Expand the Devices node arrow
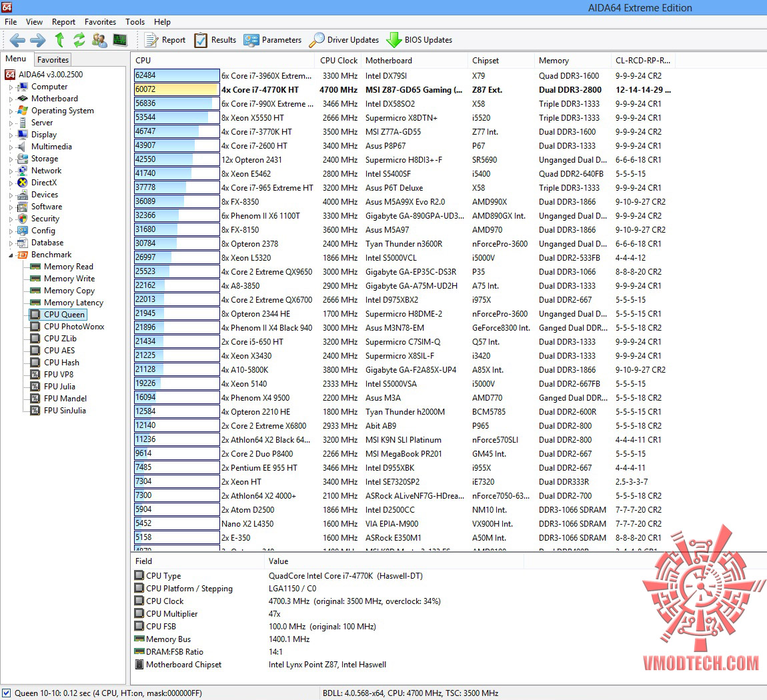 click(11, 195)
